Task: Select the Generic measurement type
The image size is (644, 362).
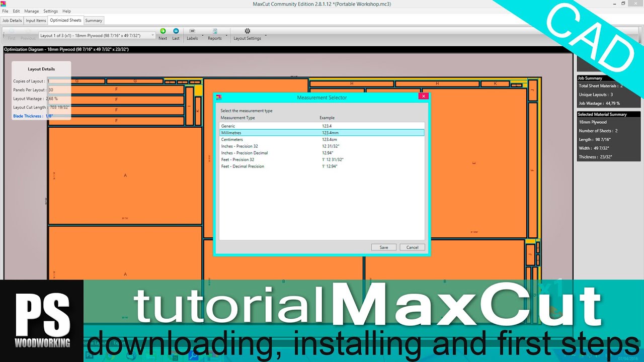Action: [322, 126]
